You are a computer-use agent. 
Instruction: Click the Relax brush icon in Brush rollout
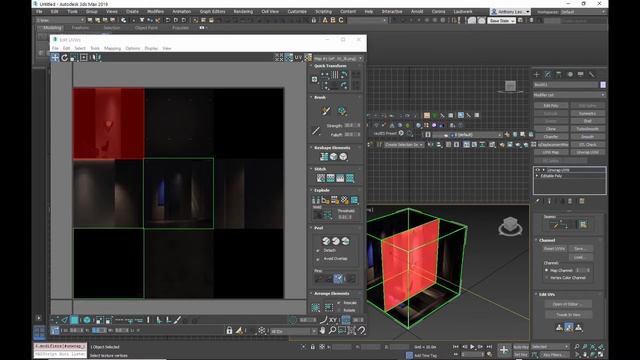coord(342,111)
